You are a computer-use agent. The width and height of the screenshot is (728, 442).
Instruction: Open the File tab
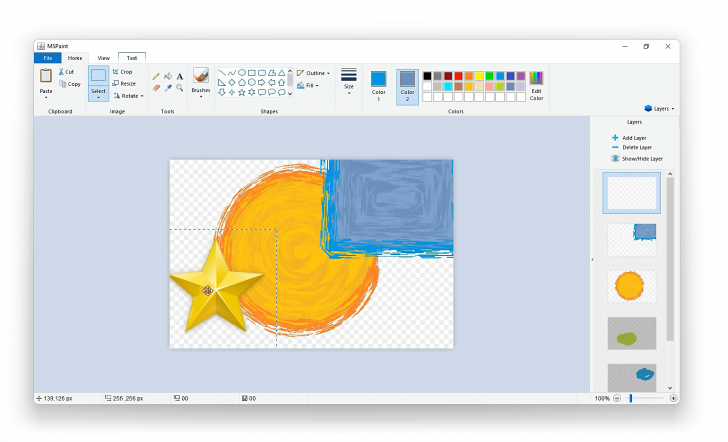pyautogui.click(x=48, y=58)
